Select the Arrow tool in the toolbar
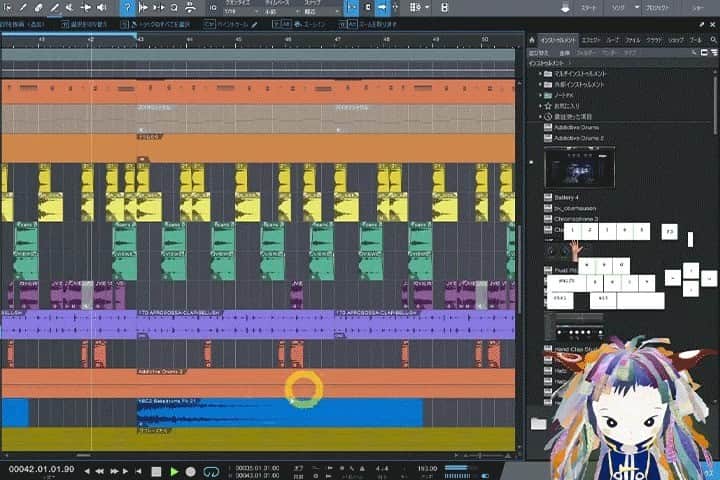720x480 pixels. [x=6, y=7]
